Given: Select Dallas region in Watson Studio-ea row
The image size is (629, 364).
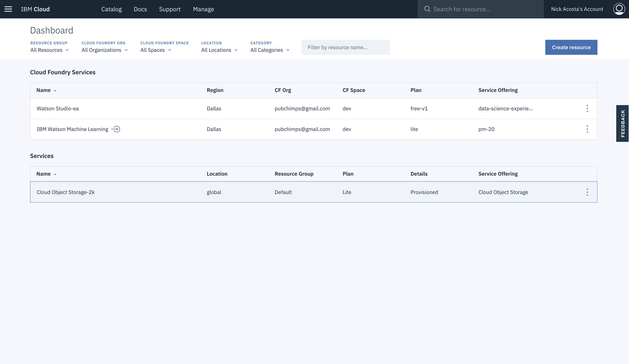Looking at the screenshot, I should tap(214, 109).
